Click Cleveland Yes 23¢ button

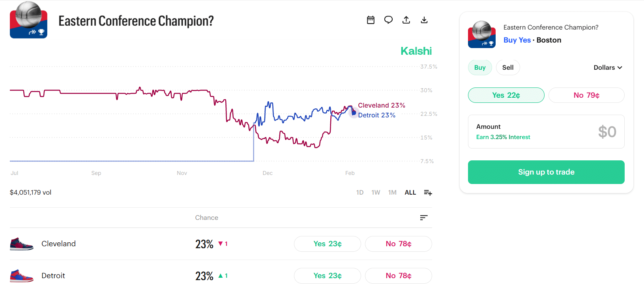click(x=328, y=244)
